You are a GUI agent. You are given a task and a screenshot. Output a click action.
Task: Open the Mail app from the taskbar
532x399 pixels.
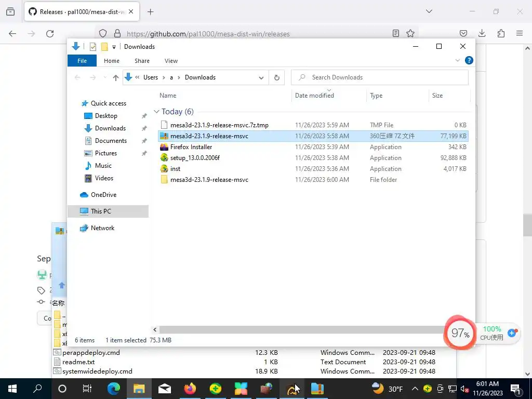tap(165, 389)
